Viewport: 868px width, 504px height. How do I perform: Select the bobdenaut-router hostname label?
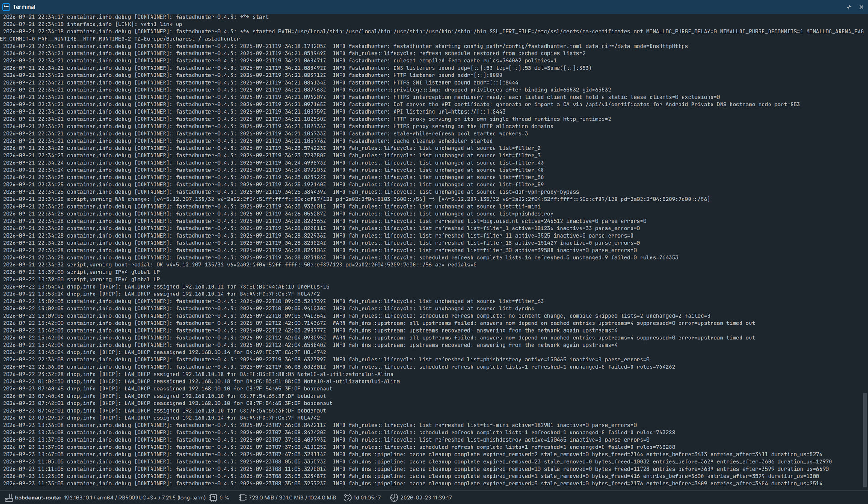pos(38,498)
